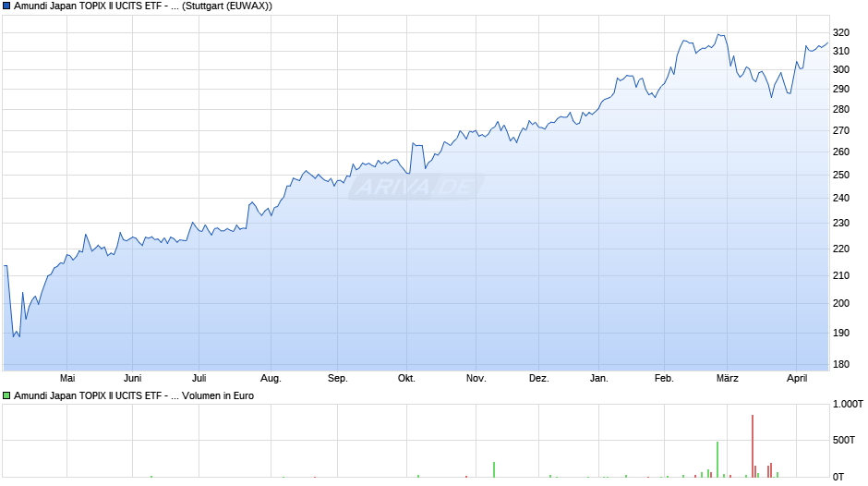
Task: Click the 260 price axis value
Action: [x=841, y=152]
